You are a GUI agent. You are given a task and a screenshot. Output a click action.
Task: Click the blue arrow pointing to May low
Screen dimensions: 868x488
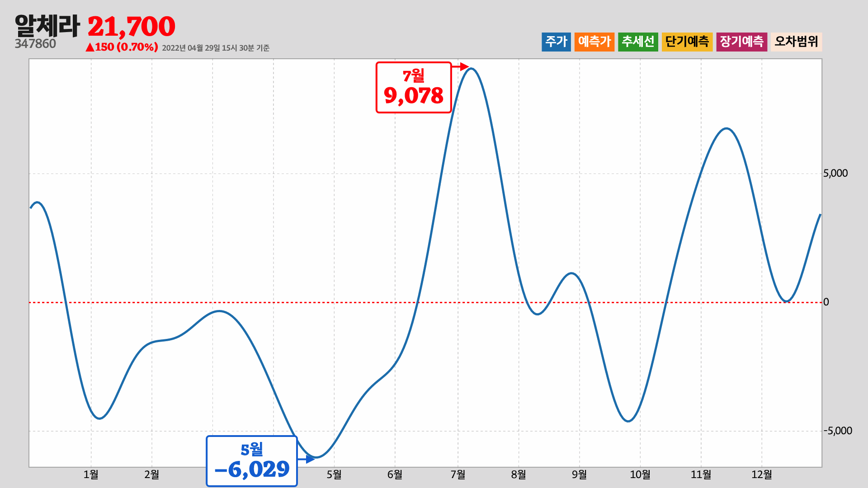307,459
